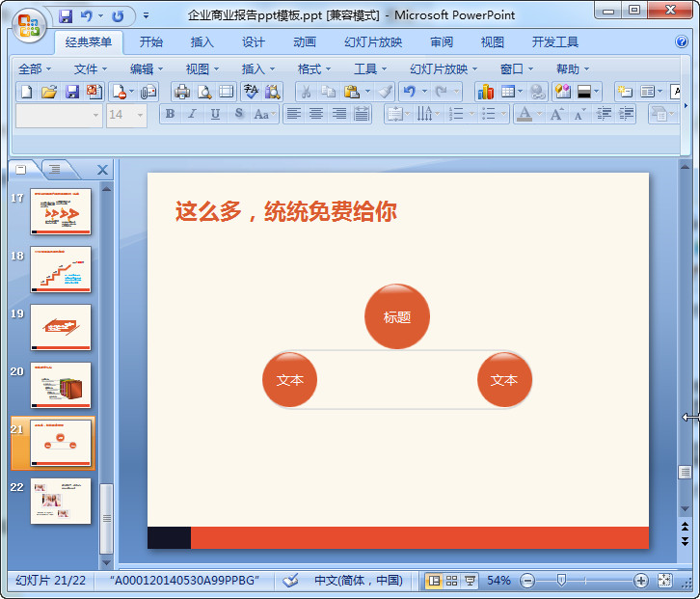Click slide panel vertical scrollbar thumb
This screenshot has height=599, width=700.
click(x=106, y=518)
